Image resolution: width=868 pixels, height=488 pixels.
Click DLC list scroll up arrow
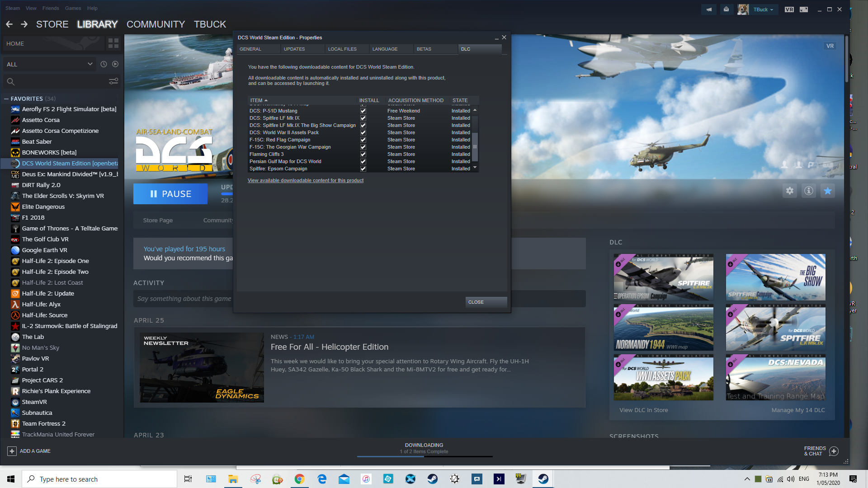click(x=475, y=110)
